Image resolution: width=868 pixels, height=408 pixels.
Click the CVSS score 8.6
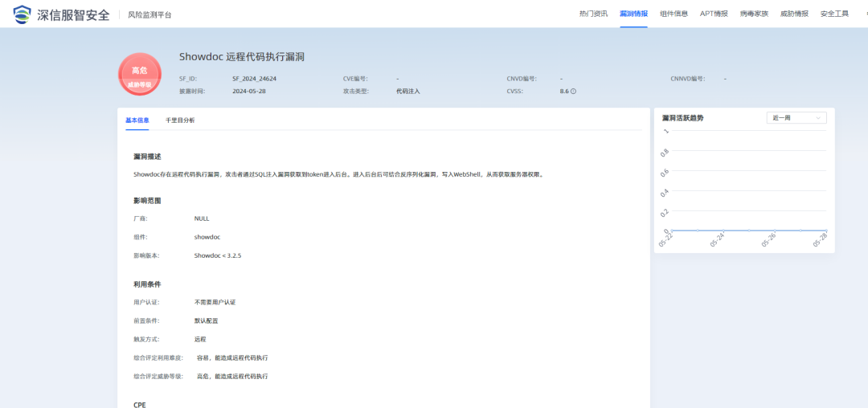pyautogui.click(x=564, y=92)
